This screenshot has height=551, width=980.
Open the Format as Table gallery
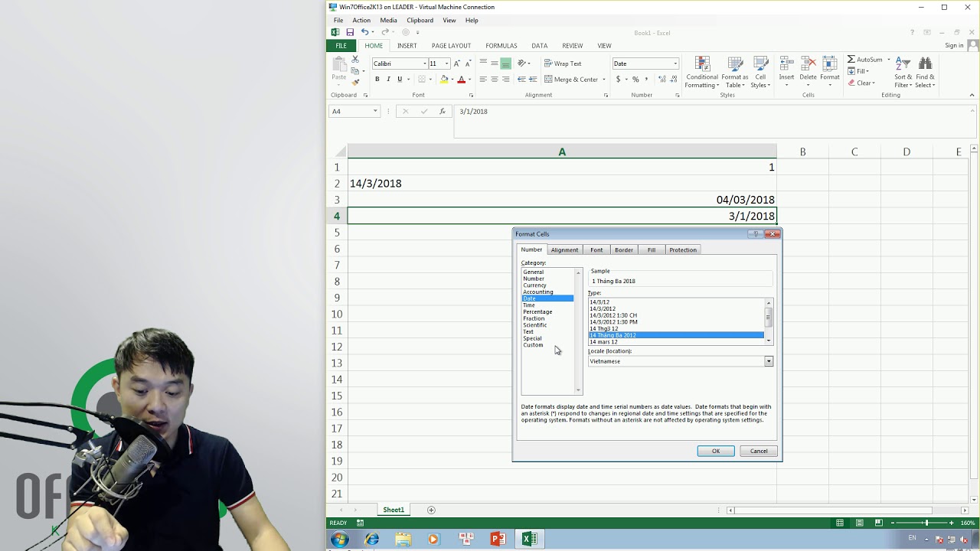735,73
